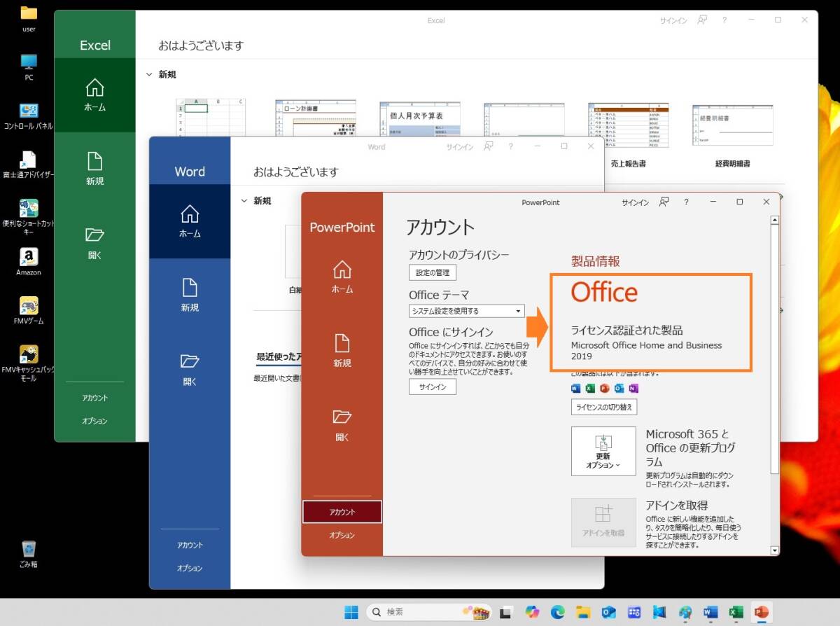Click the PowerPoint feedback person icon in title bar
840x626 pixels.
(x=664, y=202)
